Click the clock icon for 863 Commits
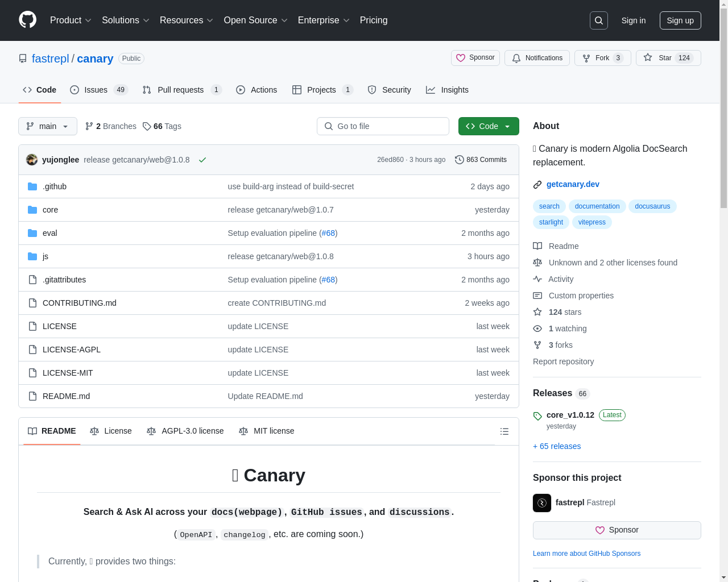Image resolution: width=728 pixels, height=582 pixels. click(460, 160)
